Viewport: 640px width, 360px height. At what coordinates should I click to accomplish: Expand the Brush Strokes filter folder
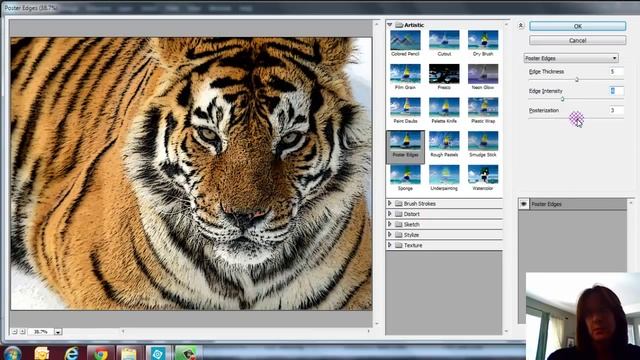pyautogui.click(x=390, y=203)
